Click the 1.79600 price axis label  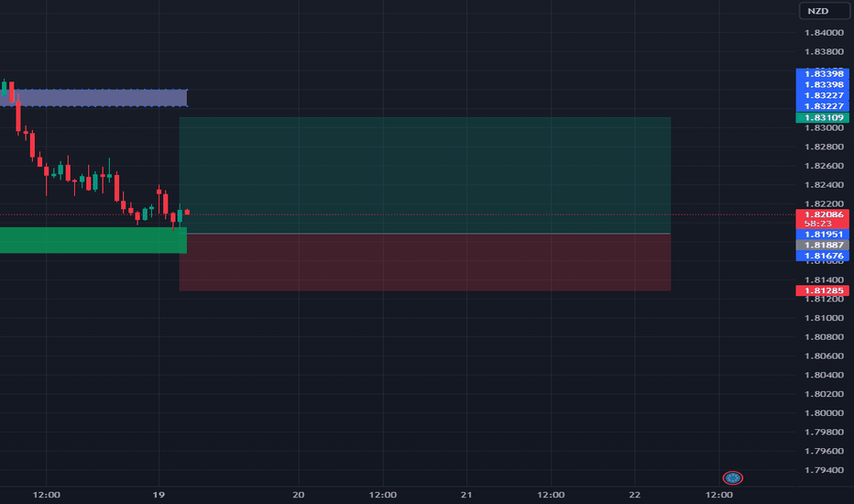(824, 451)
